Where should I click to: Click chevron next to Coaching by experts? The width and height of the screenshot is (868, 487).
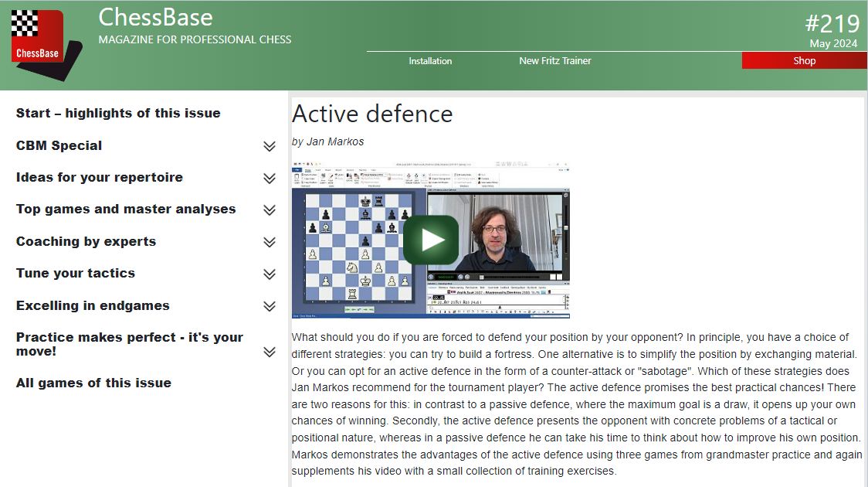(x=269, y=242)
